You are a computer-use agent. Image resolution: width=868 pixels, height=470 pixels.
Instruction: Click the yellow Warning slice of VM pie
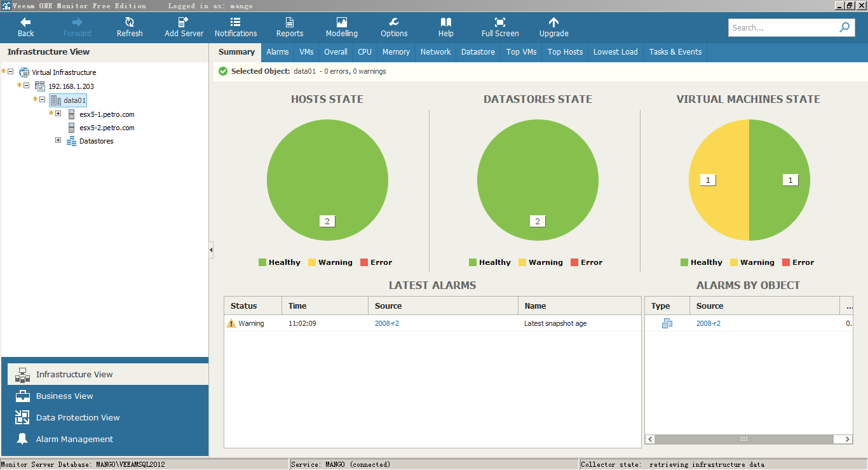click(718, 180)
